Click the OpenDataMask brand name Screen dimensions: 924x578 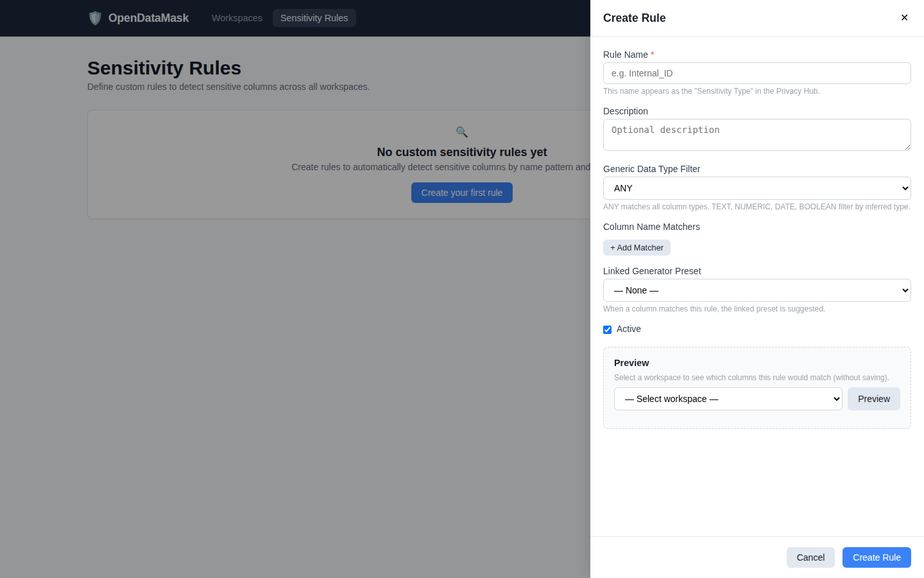tap(148, 18)
